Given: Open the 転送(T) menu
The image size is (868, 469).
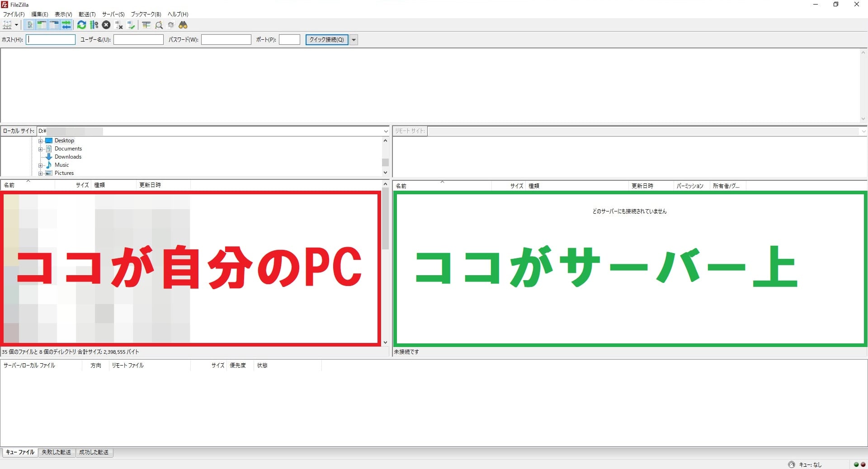Looking at the screenshot, I should (x=87, y=14).
